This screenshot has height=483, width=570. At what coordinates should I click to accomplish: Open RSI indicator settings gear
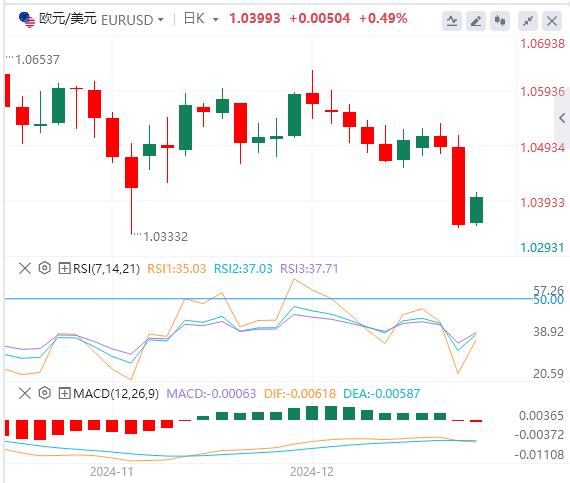pyautogui.click(x=45, y=268)
